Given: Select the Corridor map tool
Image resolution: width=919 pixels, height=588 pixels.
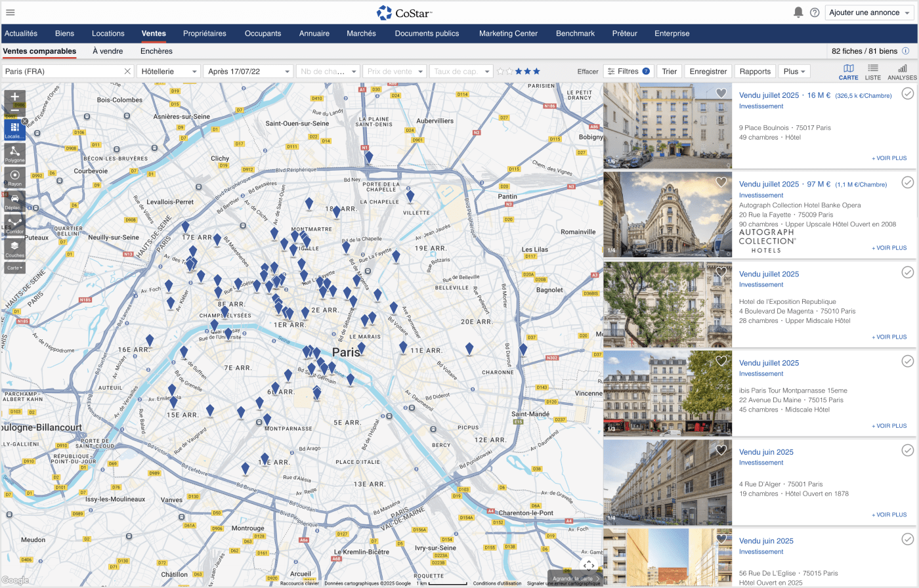Looking at the screenshot, I should click(x=14, y=224).
